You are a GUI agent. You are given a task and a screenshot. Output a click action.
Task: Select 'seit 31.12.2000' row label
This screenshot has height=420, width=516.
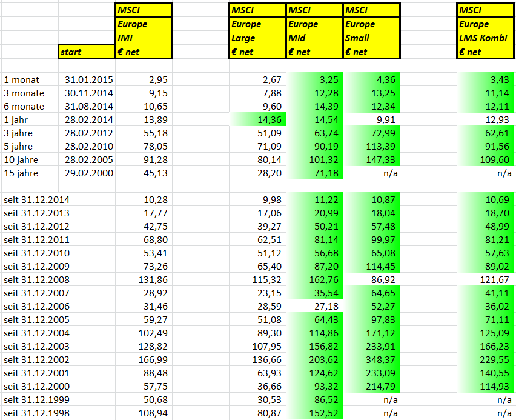coord(36,387)
